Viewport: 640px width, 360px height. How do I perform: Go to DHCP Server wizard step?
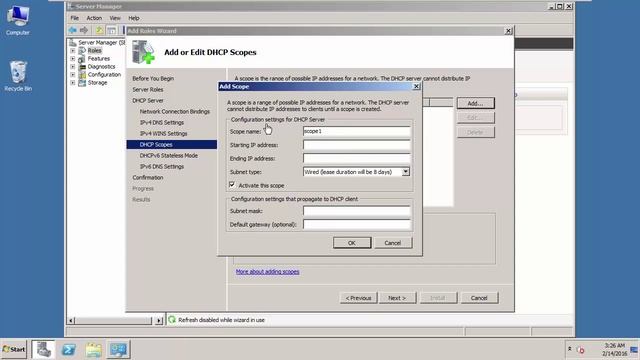pyautogui.click(x=148, y=100)
